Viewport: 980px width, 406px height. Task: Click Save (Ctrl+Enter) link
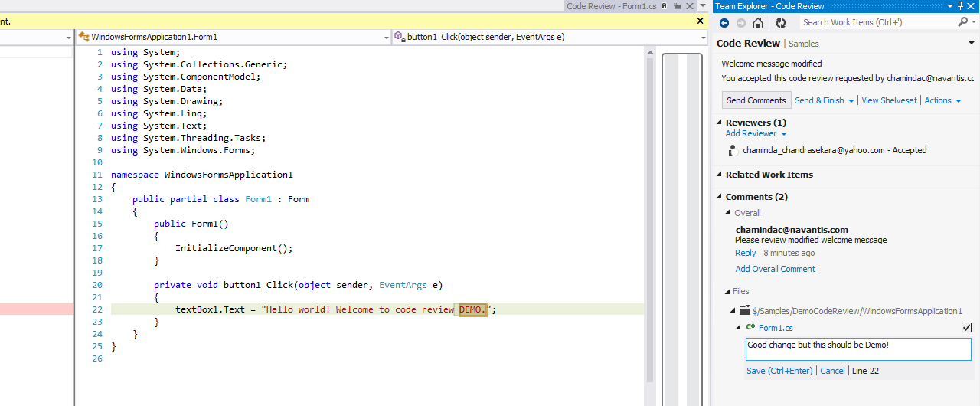(x=779, y=371)
